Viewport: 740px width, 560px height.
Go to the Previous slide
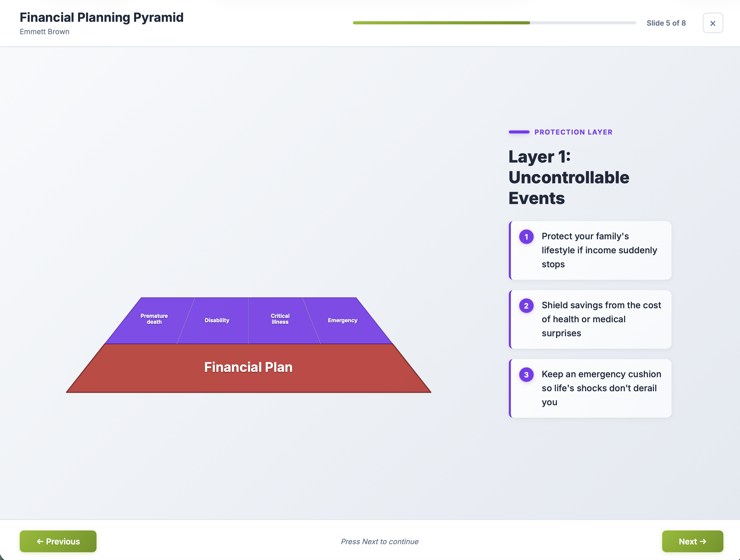tap(58, 541)
